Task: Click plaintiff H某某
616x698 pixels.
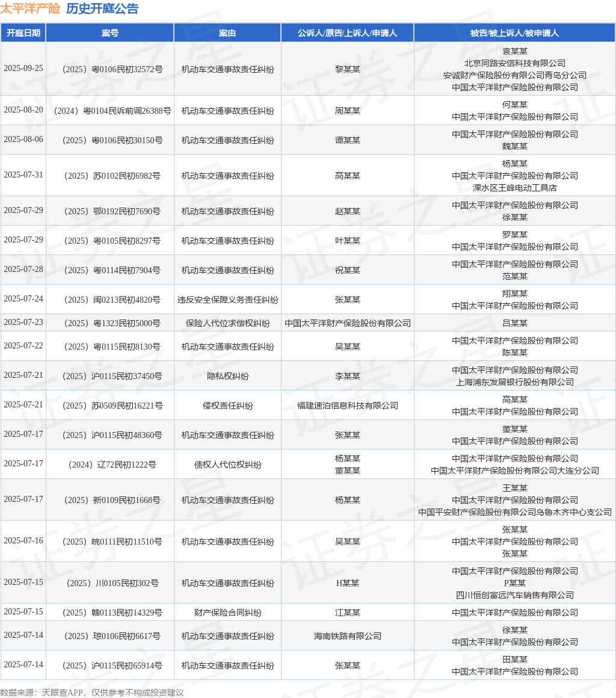Action: coord(348,582)
